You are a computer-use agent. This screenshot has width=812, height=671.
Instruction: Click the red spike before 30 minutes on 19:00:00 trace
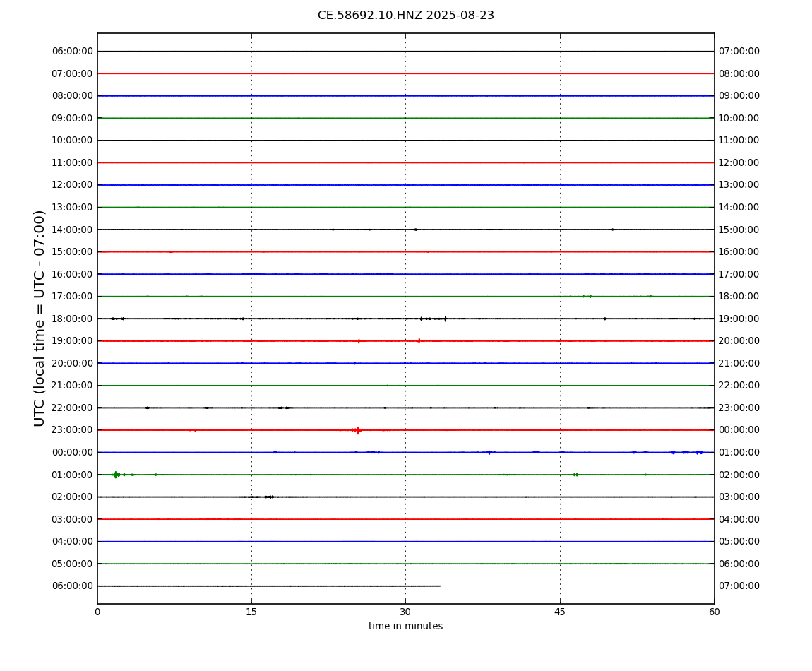(359, 341)
